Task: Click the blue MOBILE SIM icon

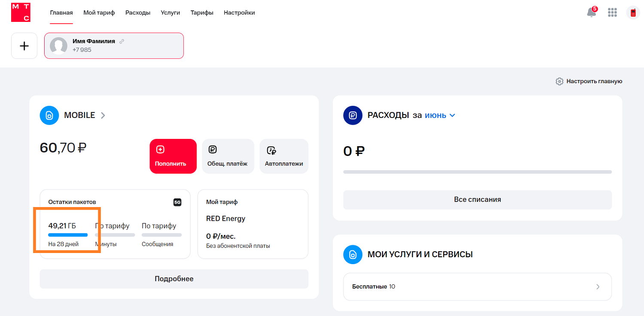Action: 49,115
